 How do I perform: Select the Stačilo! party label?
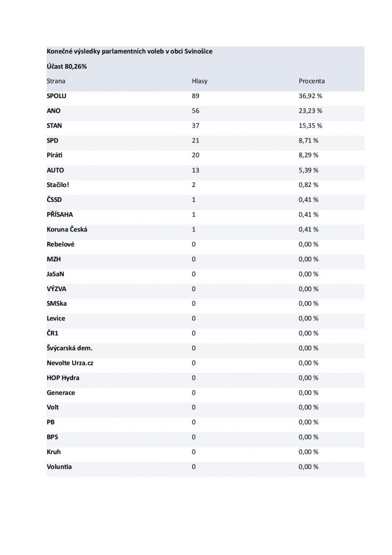click(58, 185)
